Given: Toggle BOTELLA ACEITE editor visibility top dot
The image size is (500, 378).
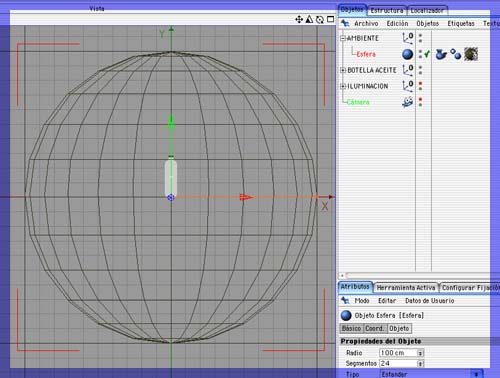Looking at the screenshot, I should click(420, 67).
